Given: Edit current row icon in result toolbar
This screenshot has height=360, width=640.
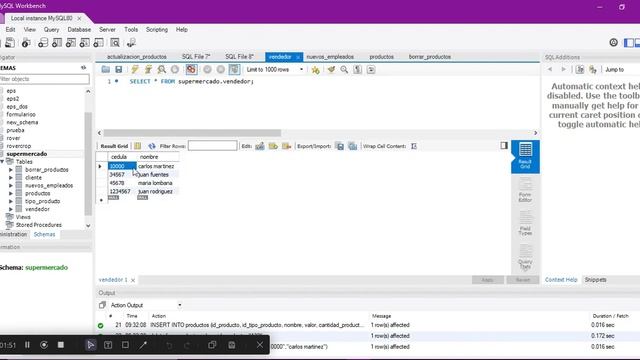Looking at the screenshot, I should click(x=260, y=146).
